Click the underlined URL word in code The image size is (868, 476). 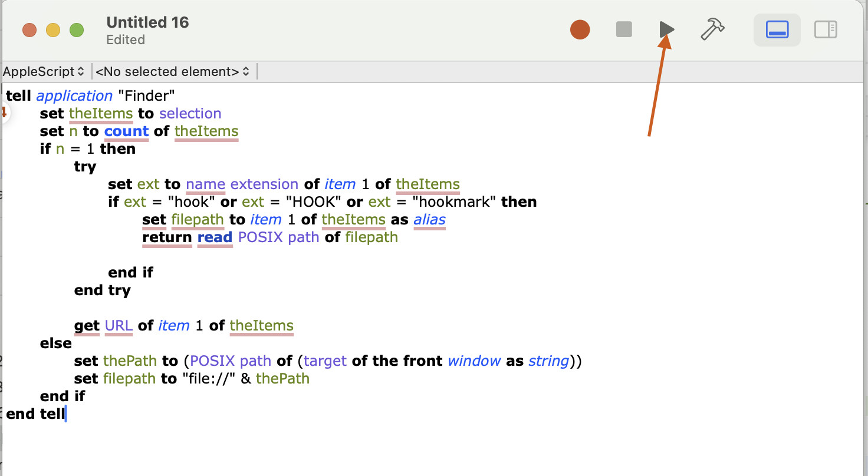[x=119, y=326]
